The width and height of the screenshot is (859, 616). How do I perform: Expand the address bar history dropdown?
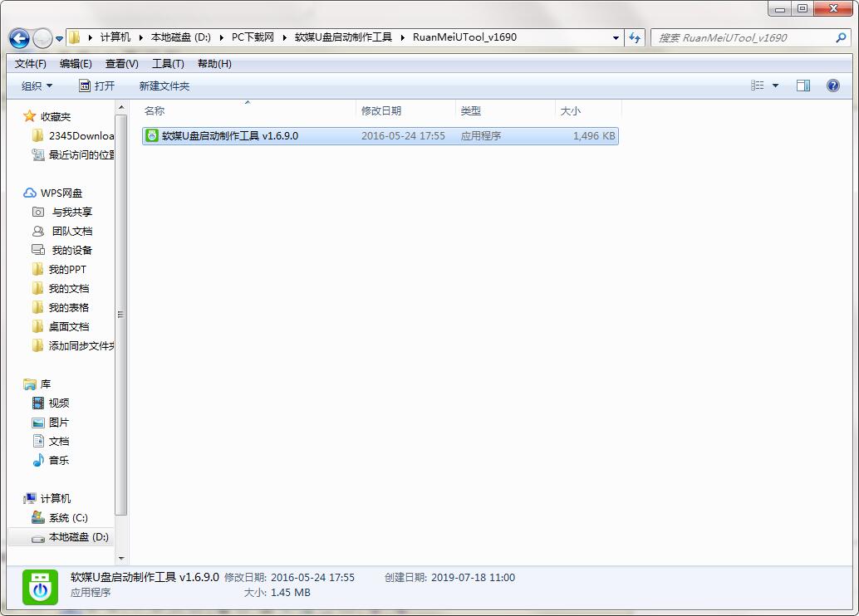(616, 38)
